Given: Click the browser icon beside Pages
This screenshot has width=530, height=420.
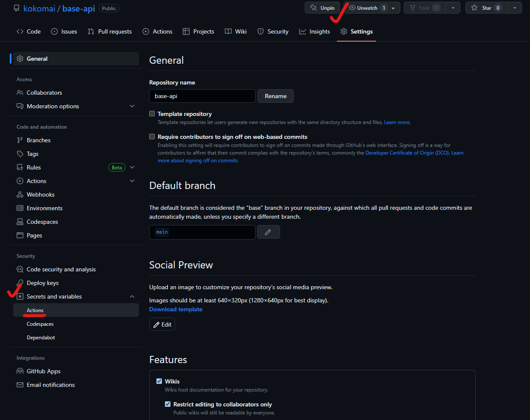Looking at the screenshot, I should 20,235.
